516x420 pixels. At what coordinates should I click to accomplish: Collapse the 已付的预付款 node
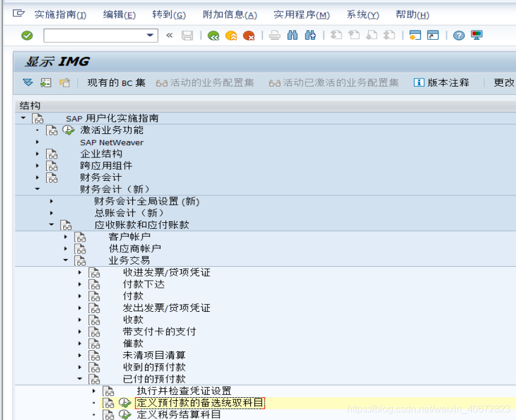click(79, 378)
